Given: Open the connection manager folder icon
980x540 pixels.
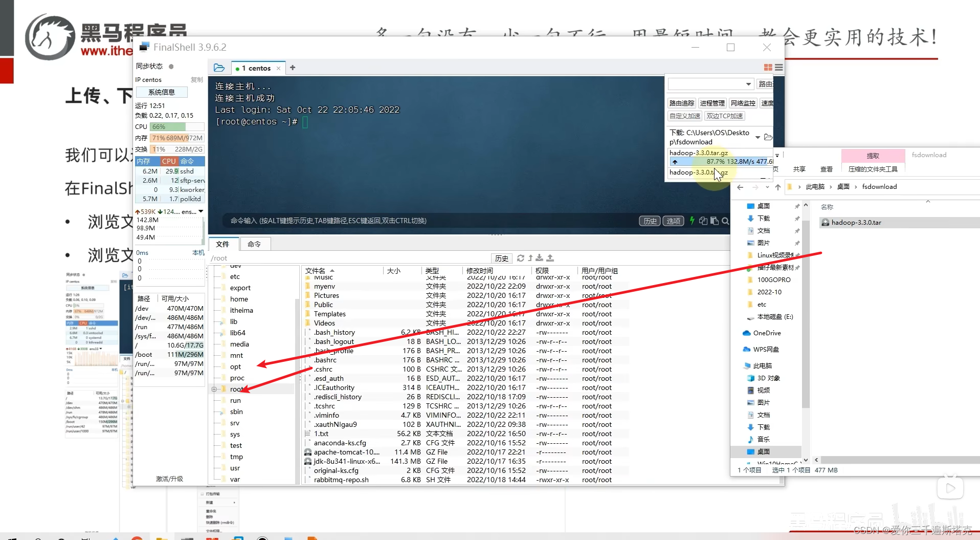Looking at the screenshot, I should (x=219, y=67).
